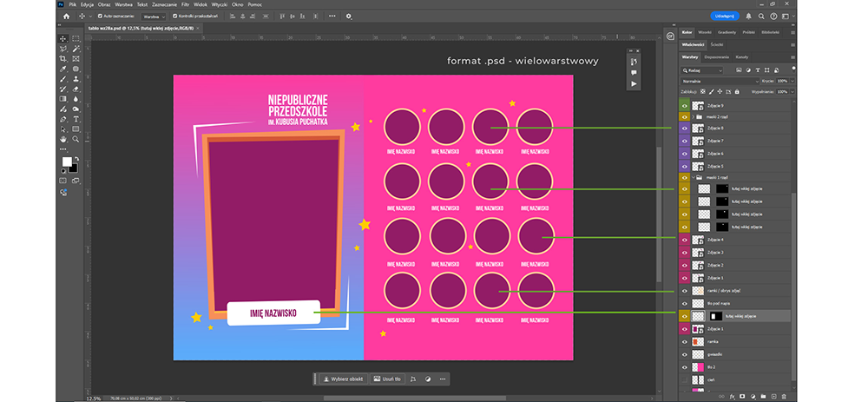
Task: Select the Magic Wand tool
Action: pos(76,49)
